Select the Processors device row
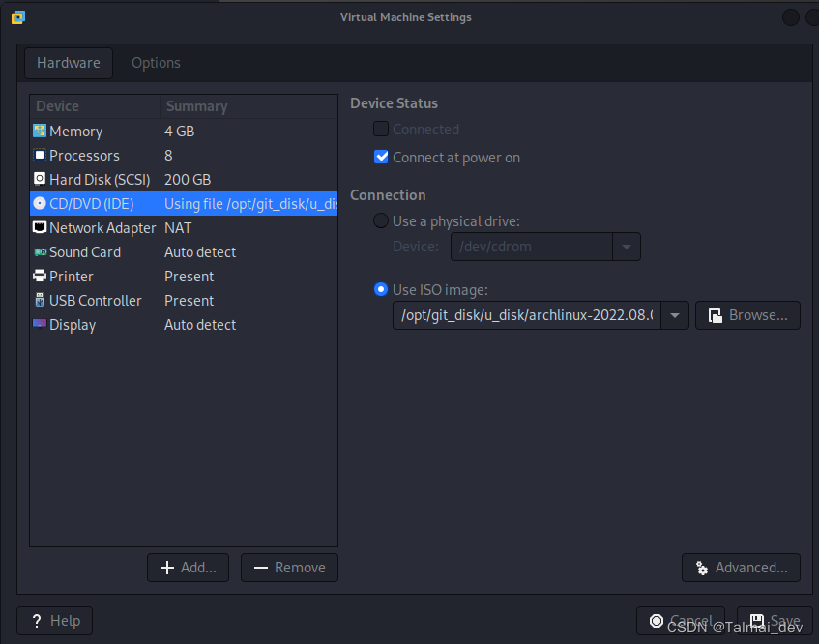819x644 pixels. click(184, 155)
